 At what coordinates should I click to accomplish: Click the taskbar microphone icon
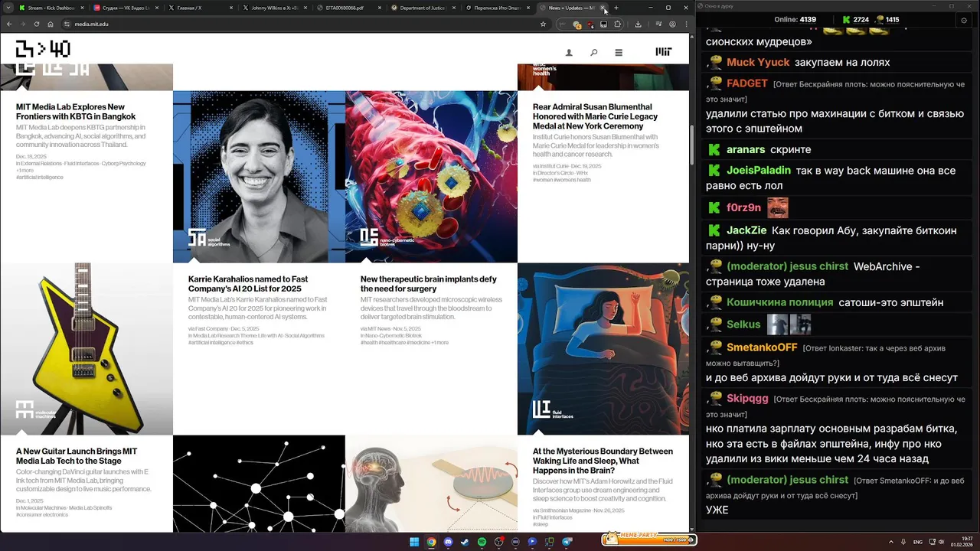click(x=904, y=542)
